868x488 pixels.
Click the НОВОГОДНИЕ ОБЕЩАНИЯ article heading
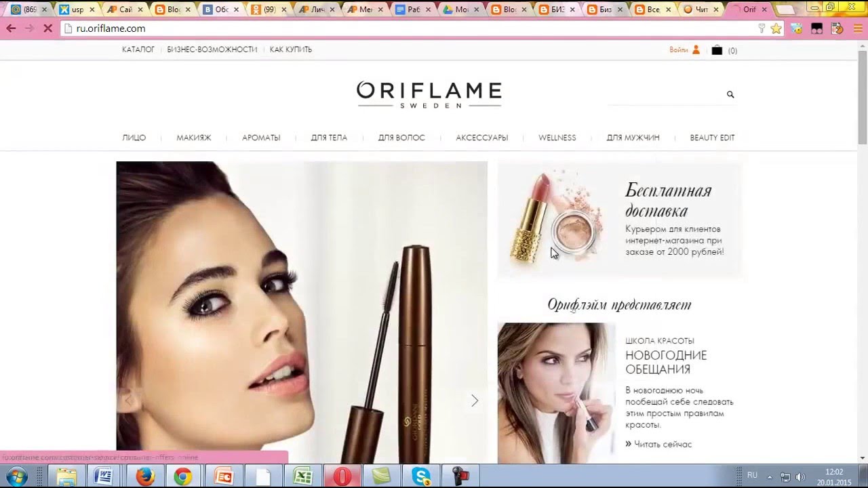point(666,362)
